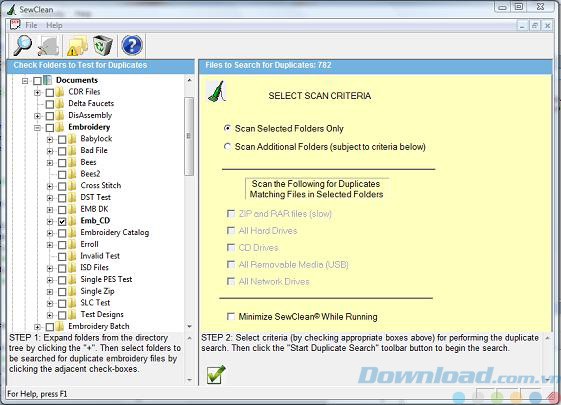This screenshot has height=405, width=561.
Task: Click the recycle bin toolbar icon
Action: click(103, 45)
